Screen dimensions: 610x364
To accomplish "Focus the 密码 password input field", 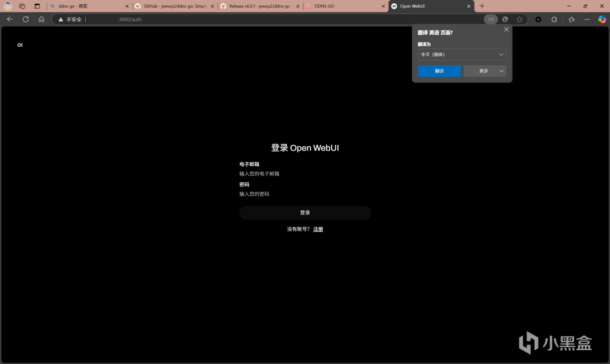I will (305, 194).
